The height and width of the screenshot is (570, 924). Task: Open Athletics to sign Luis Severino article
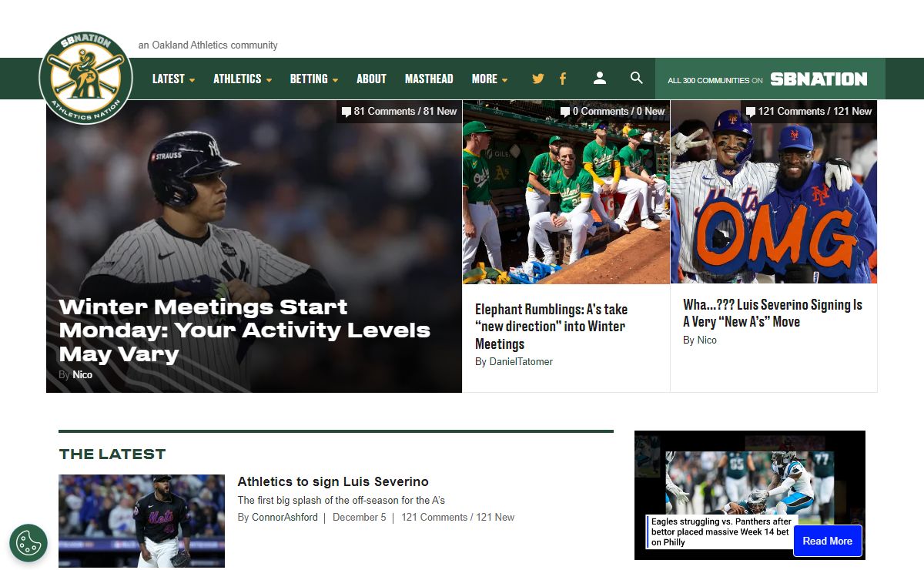[333, 481]
